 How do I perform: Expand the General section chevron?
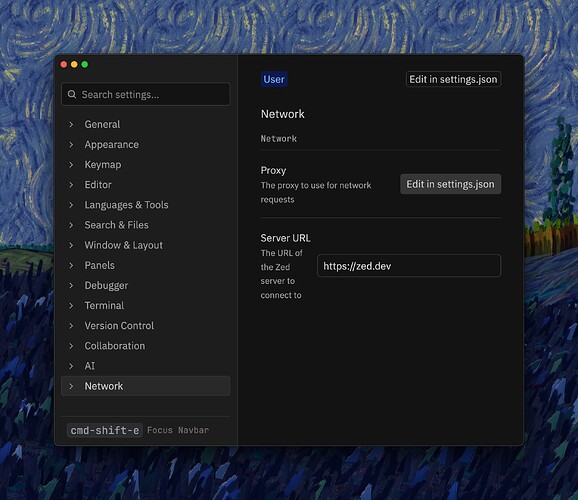(71, 125)
